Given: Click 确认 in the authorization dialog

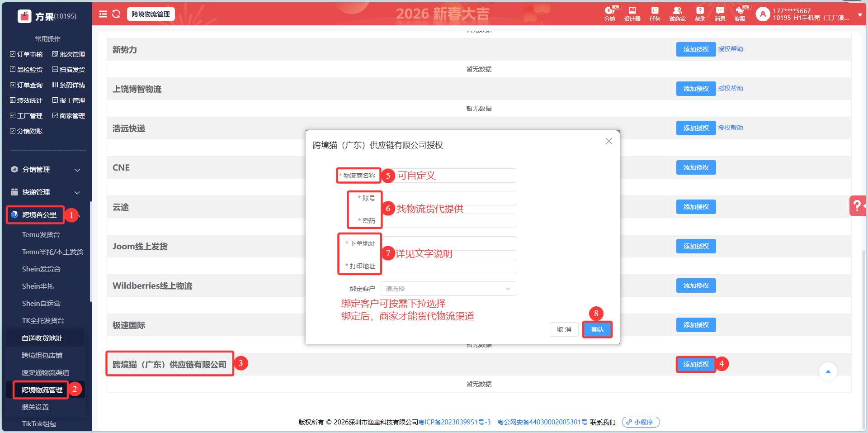Looking at the screenshot, I should [x=597, y=329].
